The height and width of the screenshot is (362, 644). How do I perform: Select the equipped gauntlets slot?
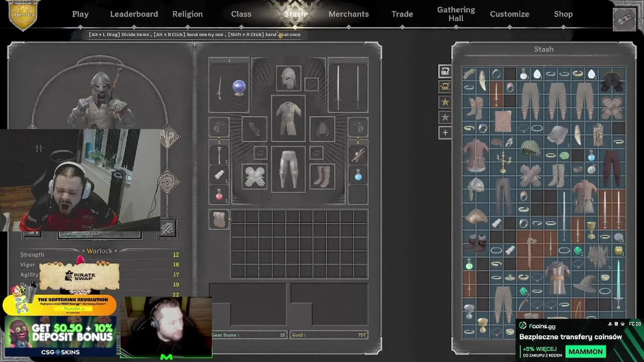point(254,176)
